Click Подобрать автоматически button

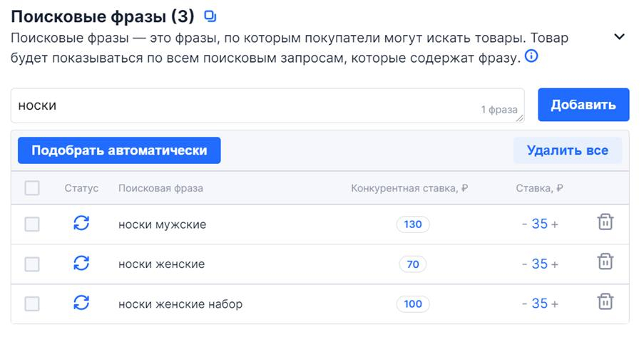point(119,150)
